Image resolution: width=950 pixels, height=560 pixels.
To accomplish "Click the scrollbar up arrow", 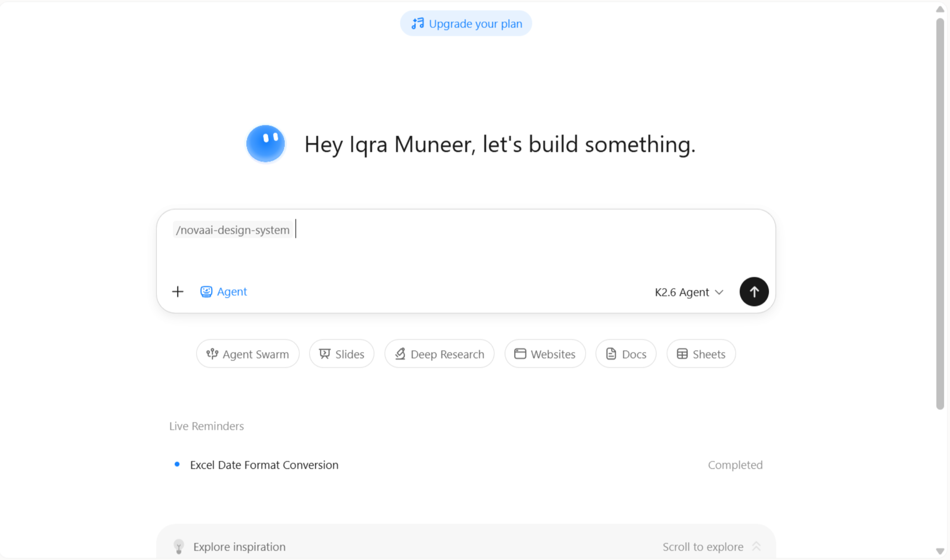I will [x=940, y=9].
